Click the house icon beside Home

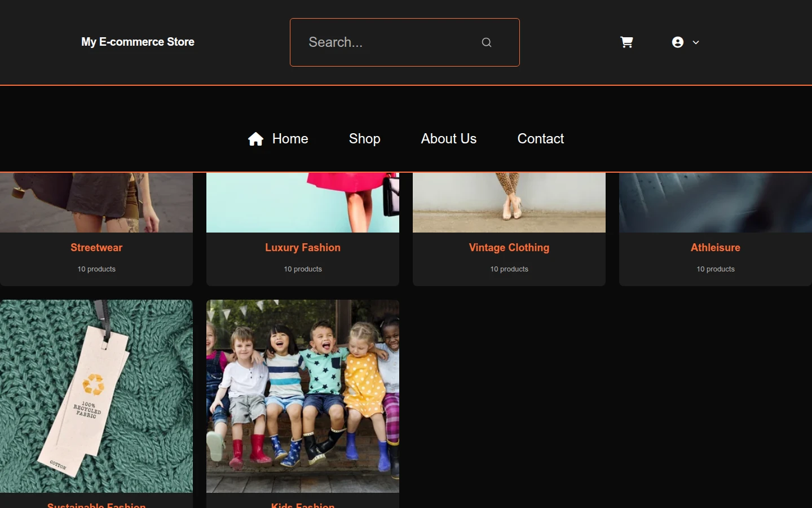pyautogui.click(x=255, y=139)
